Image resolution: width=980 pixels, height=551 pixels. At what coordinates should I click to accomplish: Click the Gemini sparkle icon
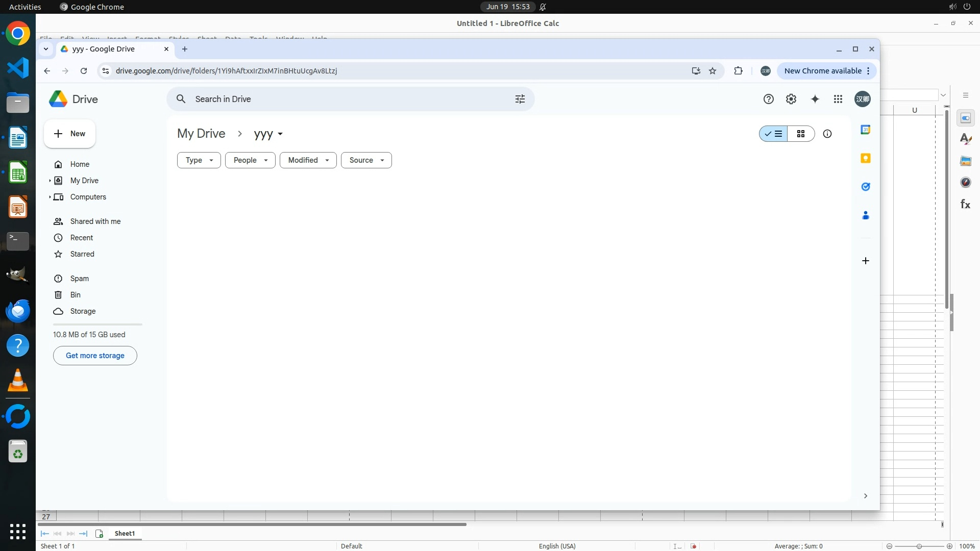pyautogui.click(x=815, y=99)
